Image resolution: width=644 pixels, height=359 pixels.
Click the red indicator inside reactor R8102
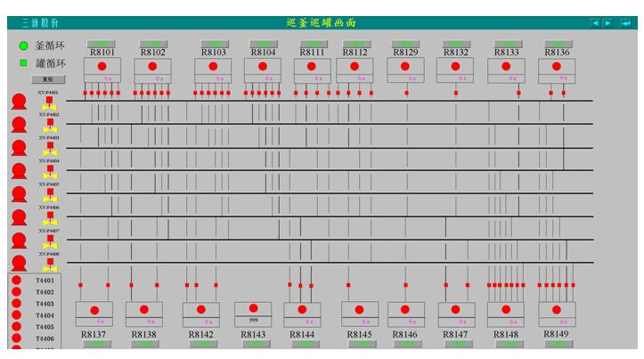(x=152, y=66)
